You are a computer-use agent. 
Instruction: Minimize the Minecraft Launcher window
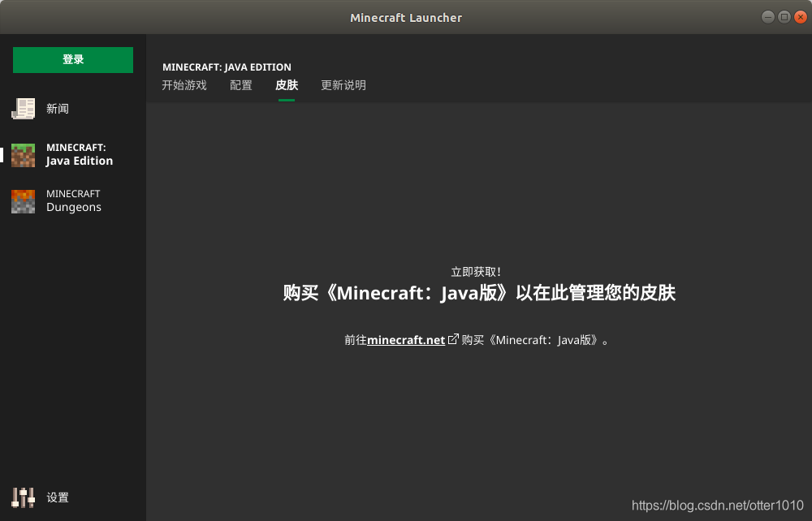768,17
